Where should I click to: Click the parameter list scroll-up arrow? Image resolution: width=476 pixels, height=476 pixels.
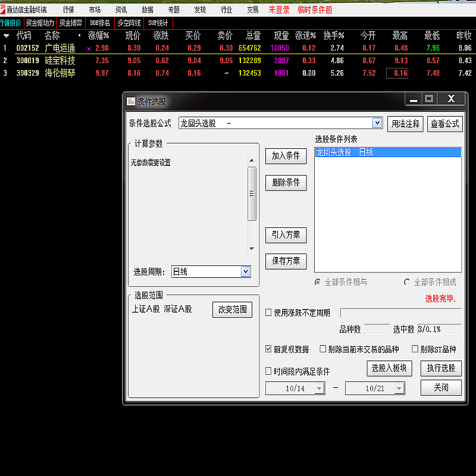click(x=252, y=158)
